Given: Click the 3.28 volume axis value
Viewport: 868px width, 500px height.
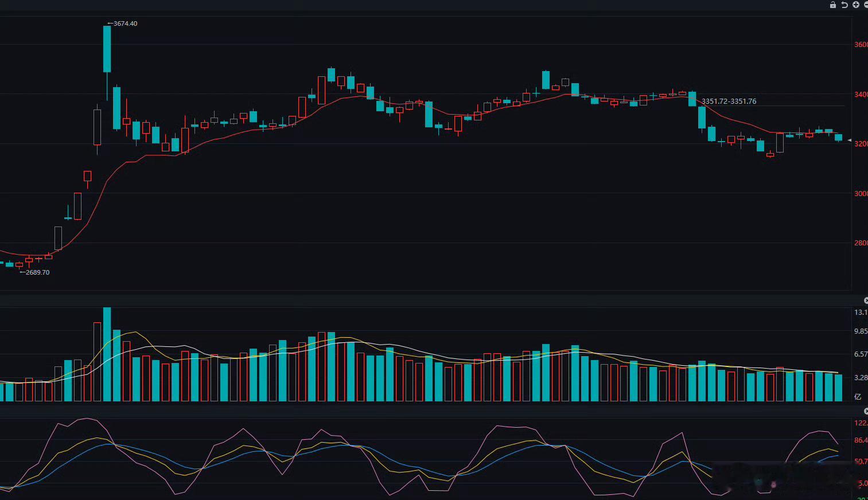Looking at the screenshot, I should click(861, 377).
